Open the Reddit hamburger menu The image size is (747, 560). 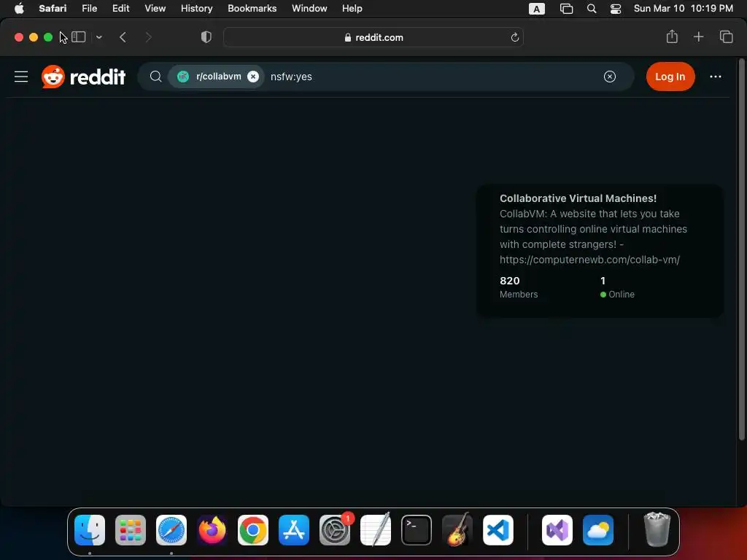click(21, 77)
